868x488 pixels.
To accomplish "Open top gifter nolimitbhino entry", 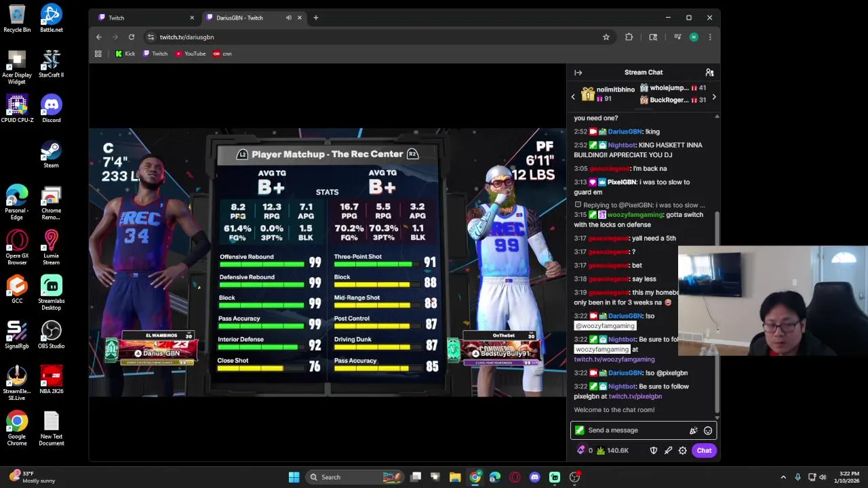I will (608, 94).
